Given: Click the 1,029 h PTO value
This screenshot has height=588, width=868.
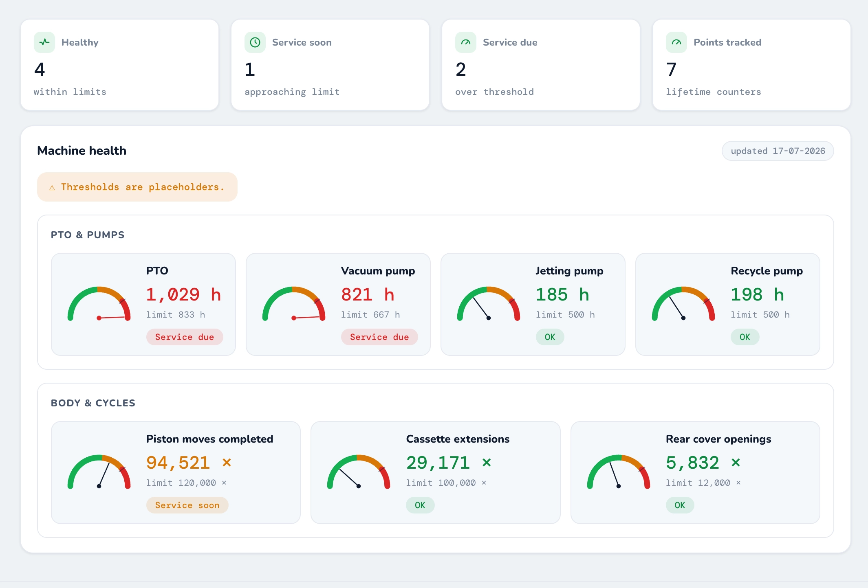Looking at the screenshot, I should (x=184, y=294).
